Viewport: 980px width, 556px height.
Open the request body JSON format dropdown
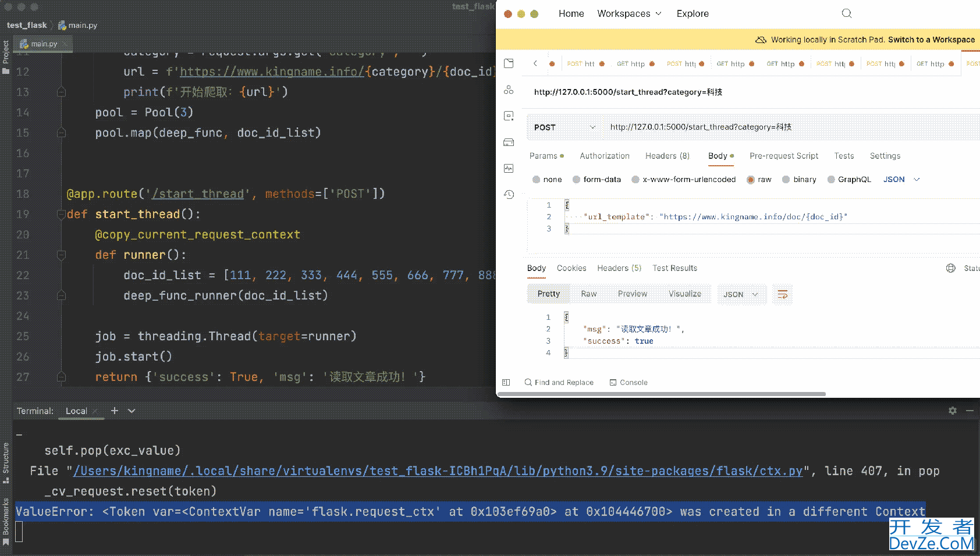pos(901,179)
